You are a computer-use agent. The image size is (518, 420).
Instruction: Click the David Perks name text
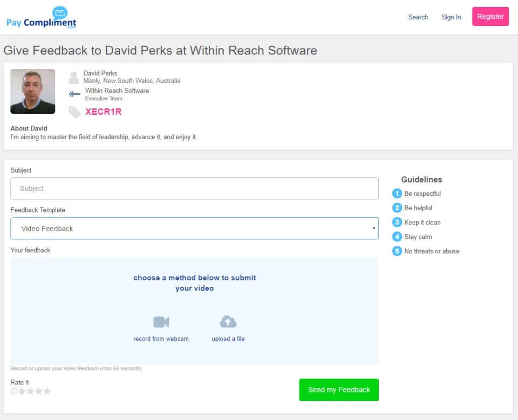pyautogui.click(x=100, y=73)
